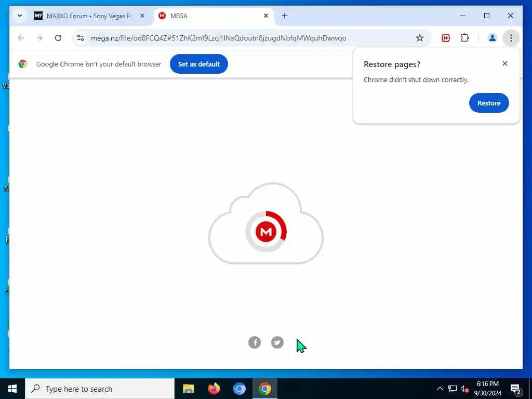Show hidden system tray icons
The image size is (532, 399).
click(x=440, y=389)
